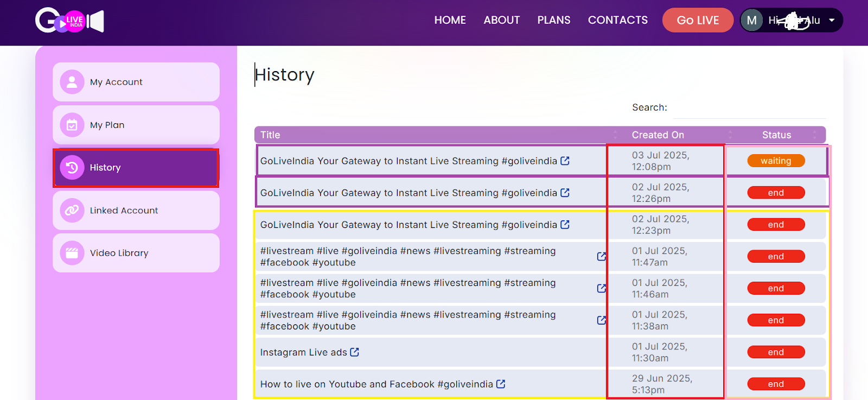Image resolution: width=868 pixels, height=400 pixels.
Task: Click the 01 Jul 2025, 11:30am date
Action: (x=659, y=352)
